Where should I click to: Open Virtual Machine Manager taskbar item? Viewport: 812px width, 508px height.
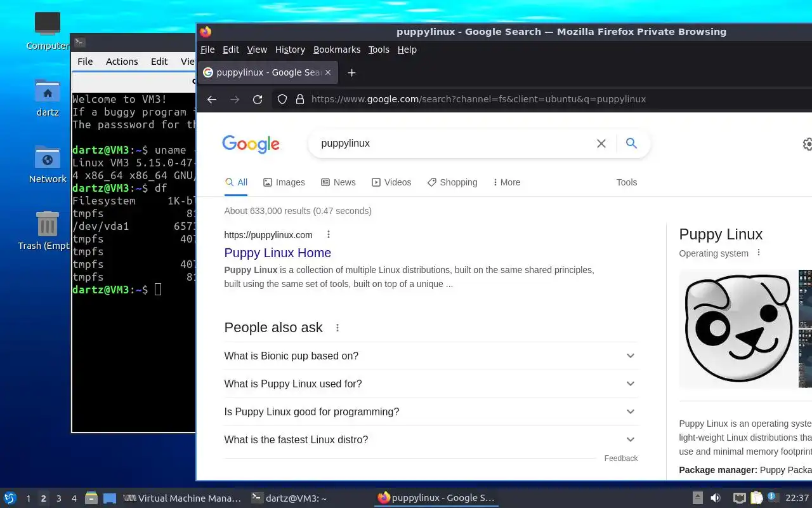coord(182,498)
